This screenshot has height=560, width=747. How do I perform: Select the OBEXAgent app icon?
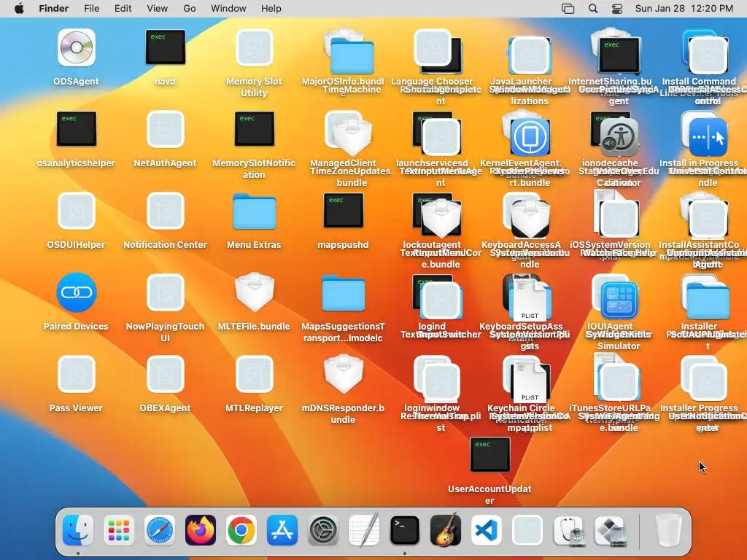[166, 374]
